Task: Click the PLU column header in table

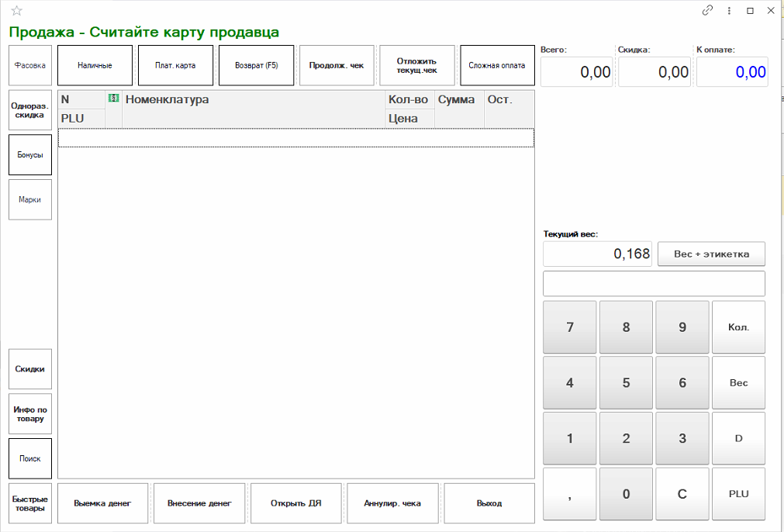Action: click(x=81, y=119)
